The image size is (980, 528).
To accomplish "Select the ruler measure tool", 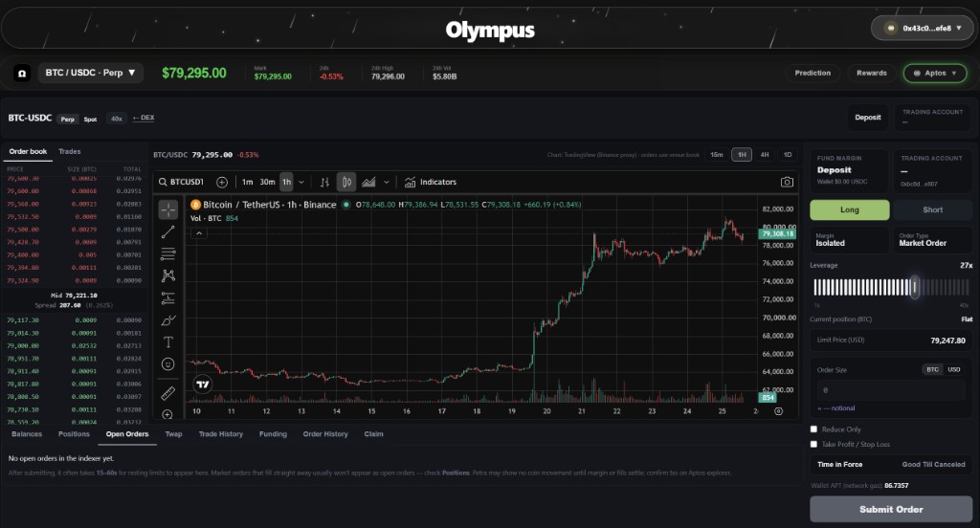I will tap(168, 393).
